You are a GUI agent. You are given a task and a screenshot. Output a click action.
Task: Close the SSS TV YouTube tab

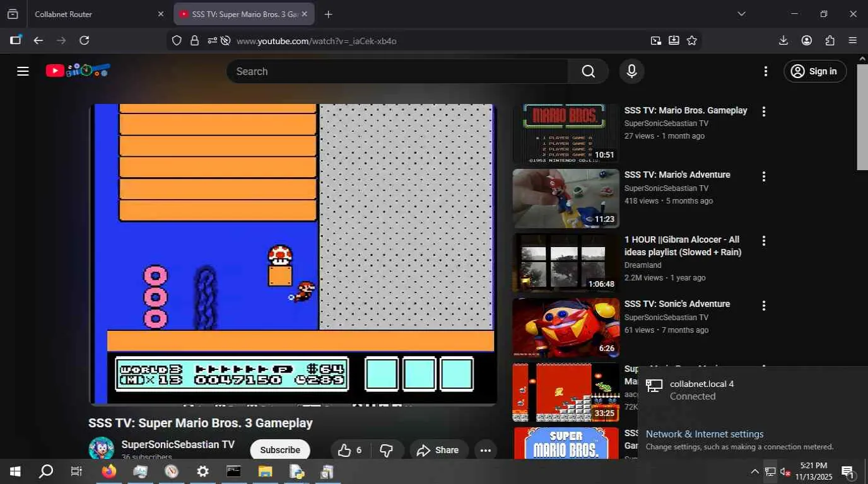click(x=305, y=14)
